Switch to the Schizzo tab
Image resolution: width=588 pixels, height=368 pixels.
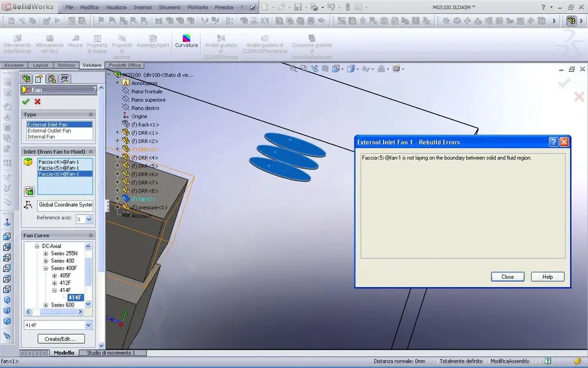click(66, 66)
